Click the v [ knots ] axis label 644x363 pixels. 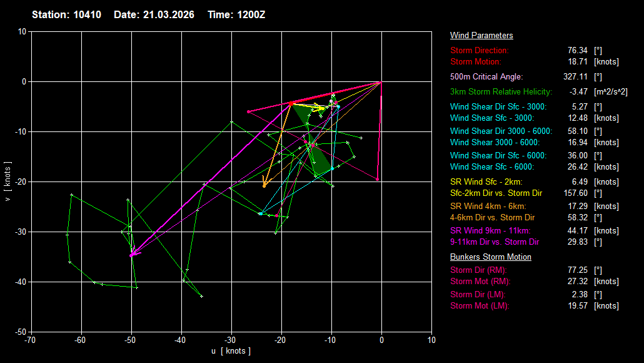tap(8, 181)
